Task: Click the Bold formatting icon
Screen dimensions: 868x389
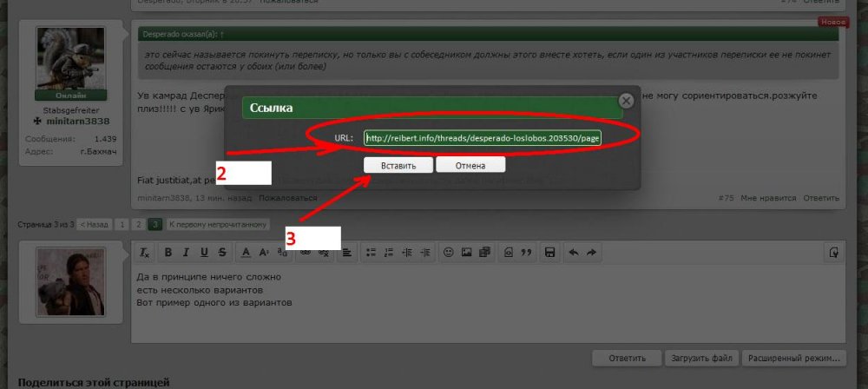Action: tap(168, 253)
